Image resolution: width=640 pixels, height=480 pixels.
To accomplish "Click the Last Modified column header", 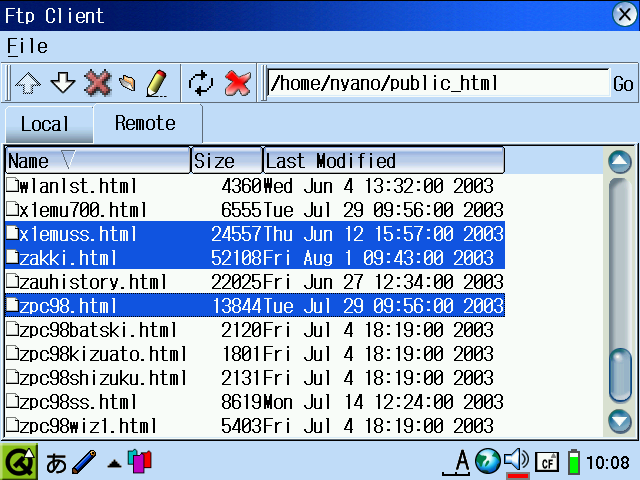I will click(x=383, y=161).
